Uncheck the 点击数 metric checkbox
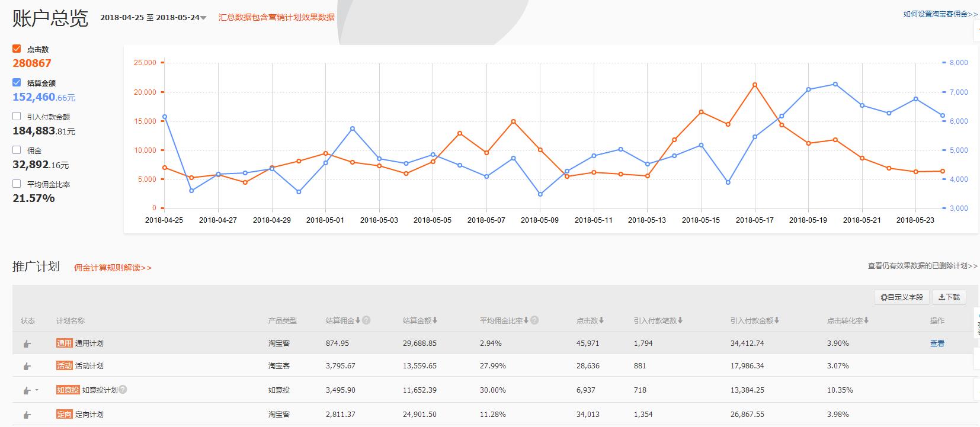This screenshot has width=980, height=427. [x=17, y=49]
